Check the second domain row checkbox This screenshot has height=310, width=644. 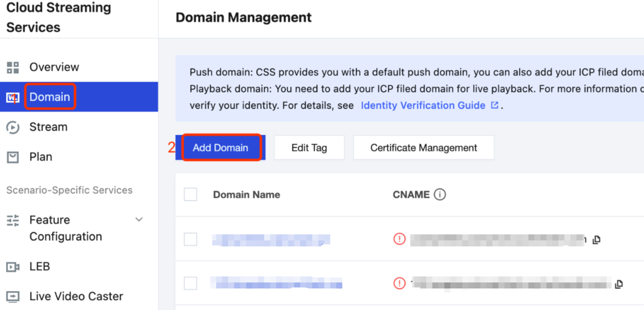coord(191,283)
